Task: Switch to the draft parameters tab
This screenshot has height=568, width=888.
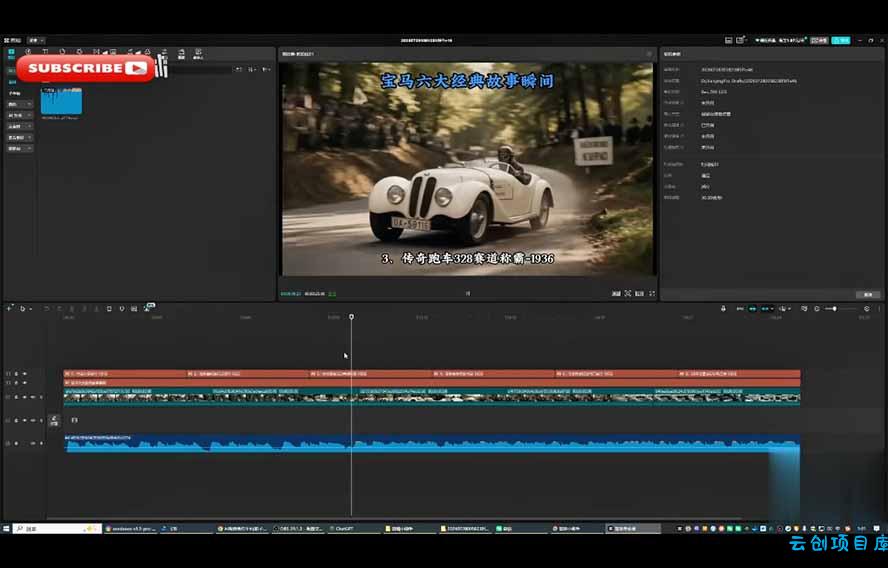Action: 672,54
